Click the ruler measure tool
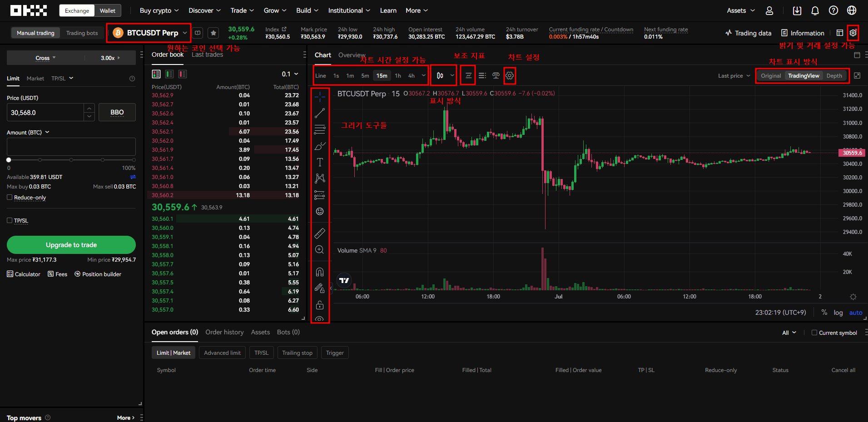Viewport: 868px width, 422px height. 320,233
